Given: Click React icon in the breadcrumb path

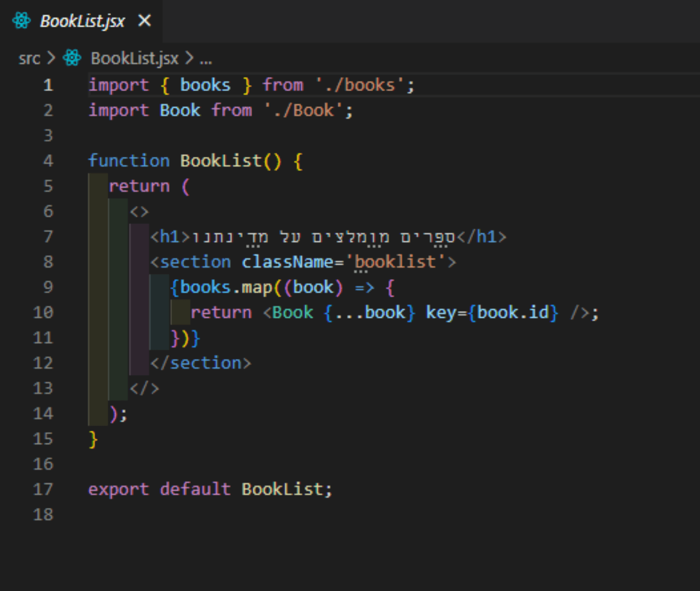Looking at the screenshot, I should tap(72, 58).
